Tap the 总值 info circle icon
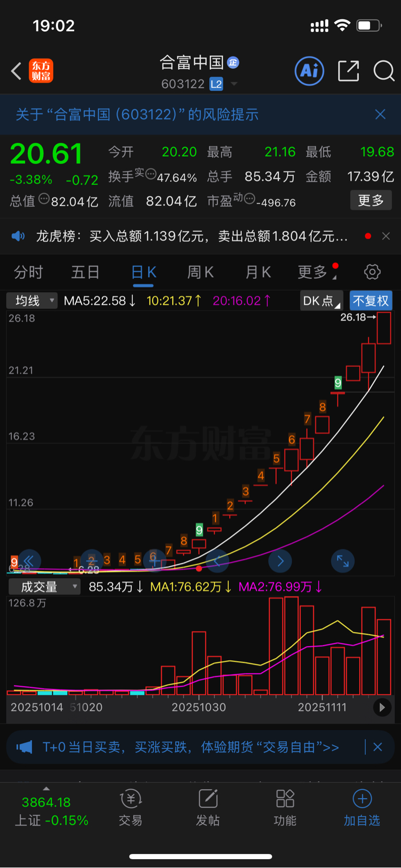Image resolution: width=401 pixels, height=868 pixels. coord(44,198)
